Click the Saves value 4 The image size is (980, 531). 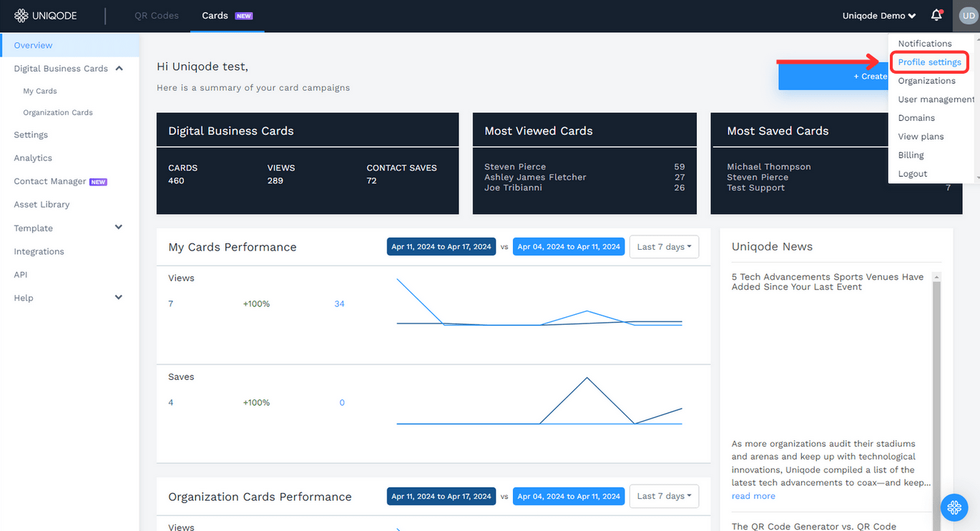point(171,403)
